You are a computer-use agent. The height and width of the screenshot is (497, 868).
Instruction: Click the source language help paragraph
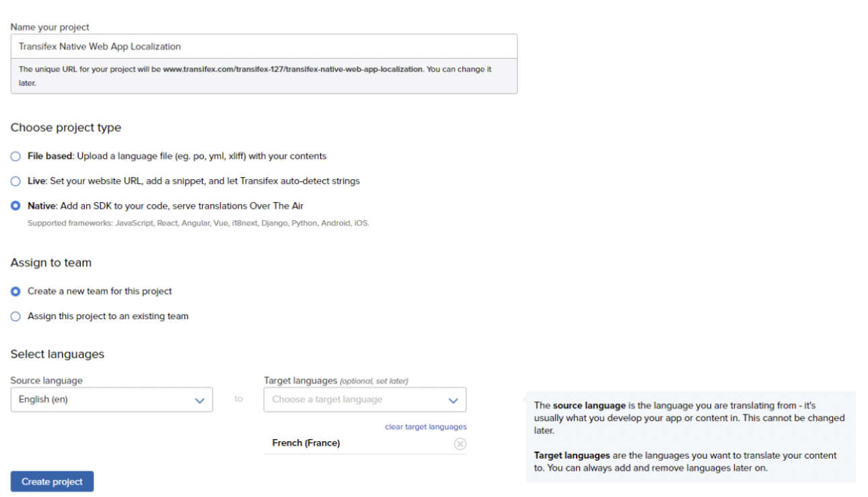point(689,418)
